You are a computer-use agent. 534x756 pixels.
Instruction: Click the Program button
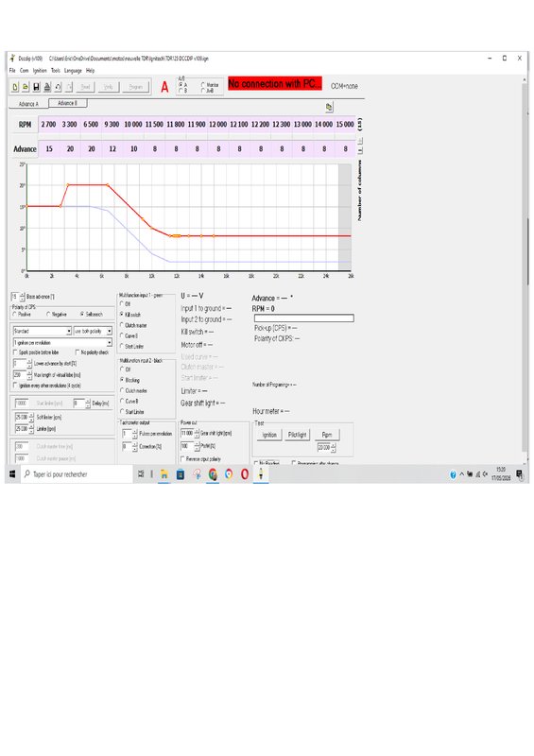[135, 87]
